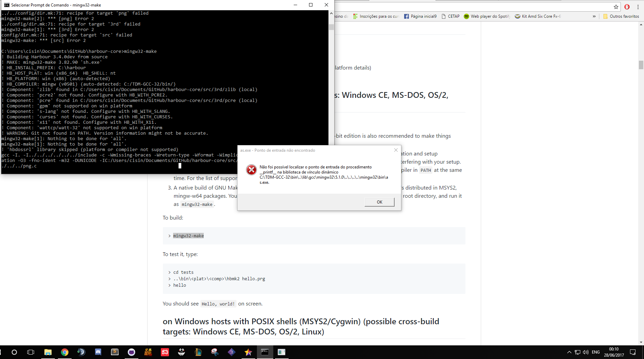Click the 'cd tests' code line
The width and height of the screenshot is (644, 359).
point(183,272)
